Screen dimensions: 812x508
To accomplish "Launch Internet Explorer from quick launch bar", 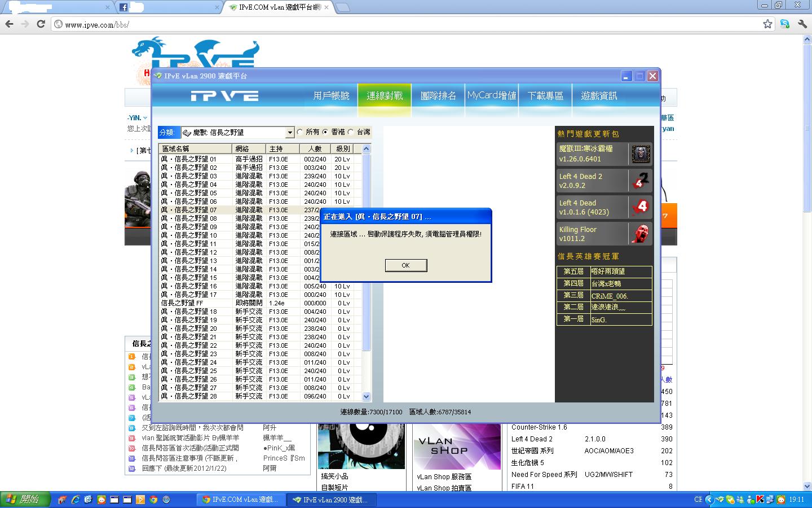I will coord(75,500).
